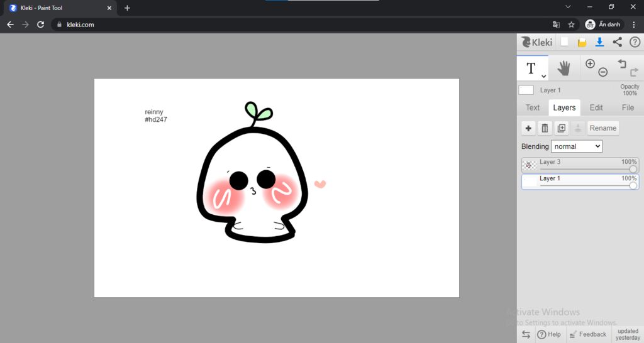The image size is (644, 343).
Task: Add a new layer
Action: click(x=528, y=128)
